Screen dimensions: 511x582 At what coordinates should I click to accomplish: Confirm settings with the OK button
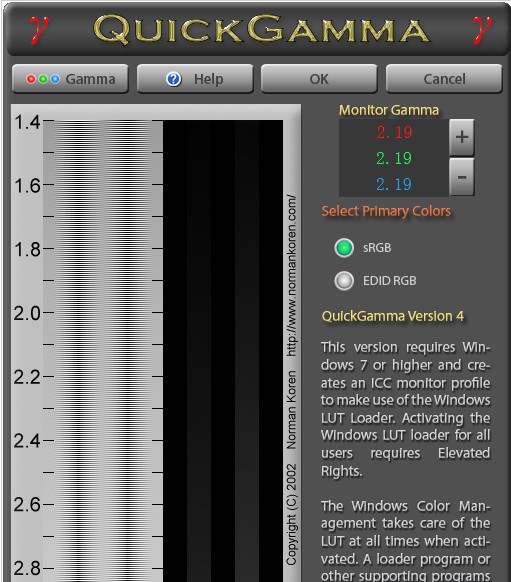(319, 79)
